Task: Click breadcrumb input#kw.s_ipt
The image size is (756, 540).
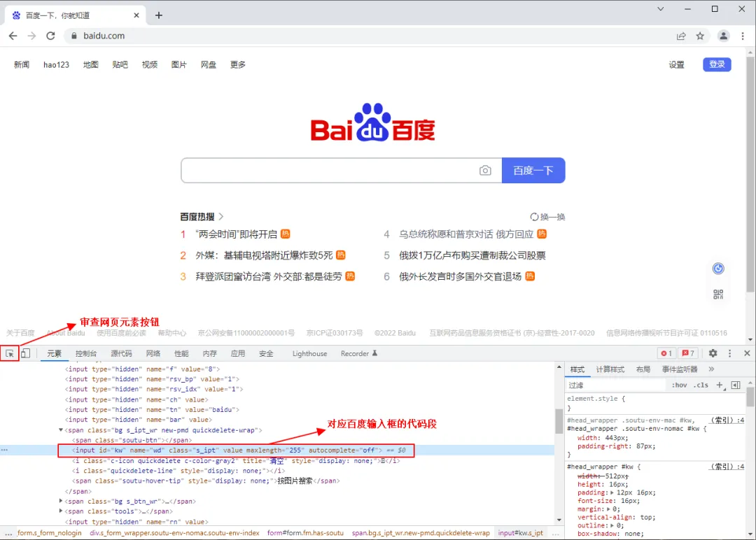Action: [x=520, y=533]
